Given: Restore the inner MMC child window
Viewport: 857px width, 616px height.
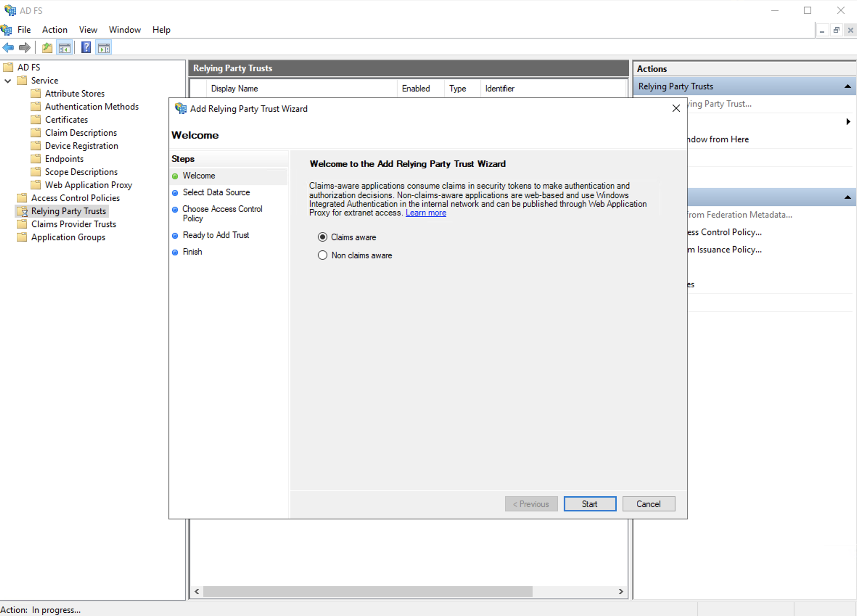Looking at the screenshot, I should [836, 30].
